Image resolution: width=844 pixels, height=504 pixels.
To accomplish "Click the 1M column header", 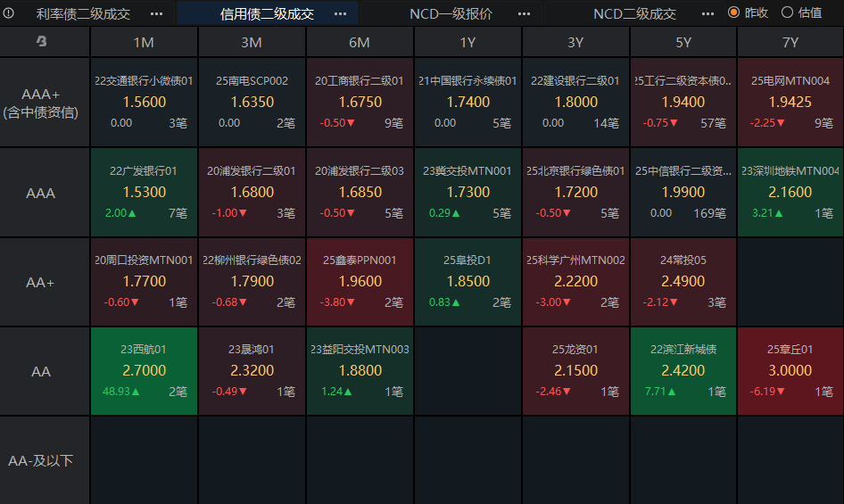I will pos(144,42).
